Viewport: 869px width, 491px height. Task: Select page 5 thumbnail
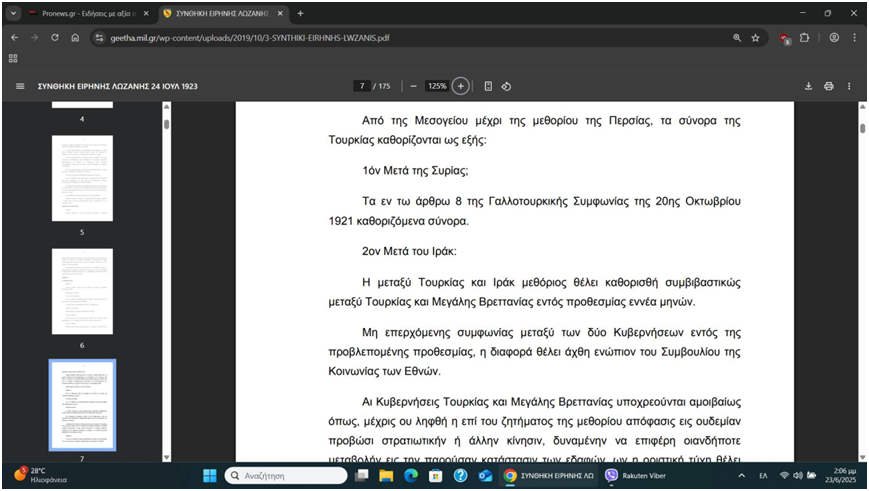coord(82,178)
